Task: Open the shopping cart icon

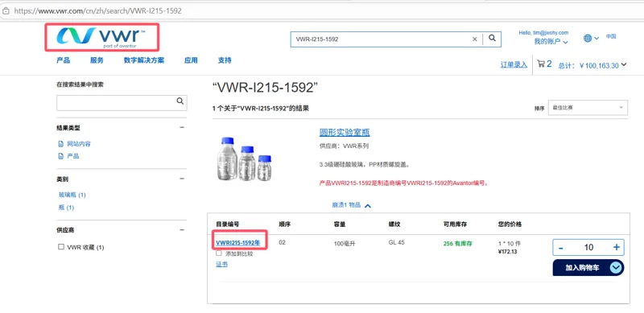Action: point(541,64)
